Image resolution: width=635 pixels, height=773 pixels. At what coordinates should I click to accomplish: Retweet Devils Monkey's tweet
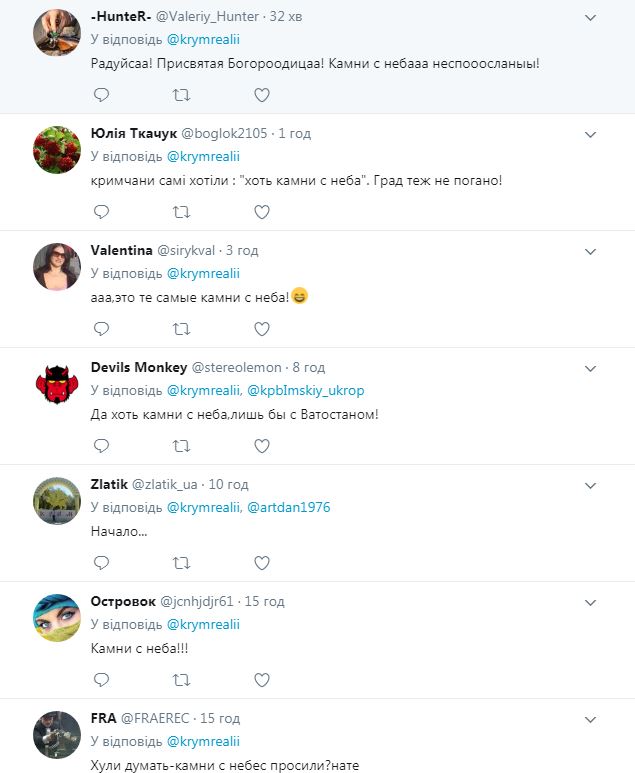click(181, 445)
